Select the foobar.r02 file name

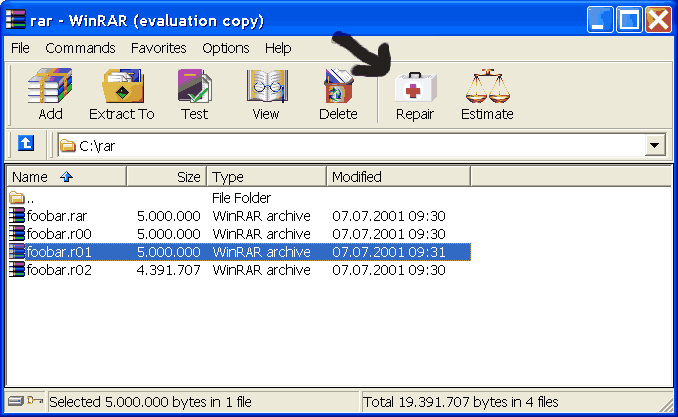(x=59, y=270)
